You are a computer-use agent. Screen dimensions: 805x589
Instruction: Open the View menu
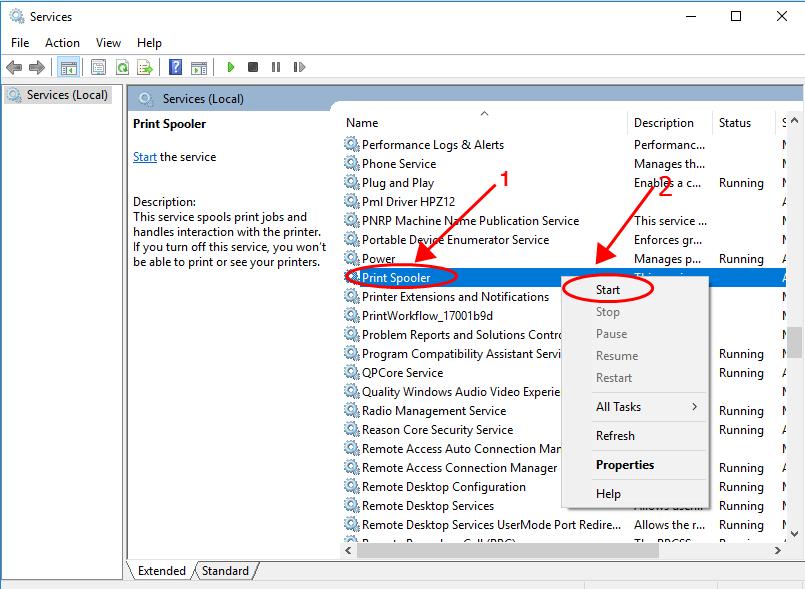click(108, 43)
